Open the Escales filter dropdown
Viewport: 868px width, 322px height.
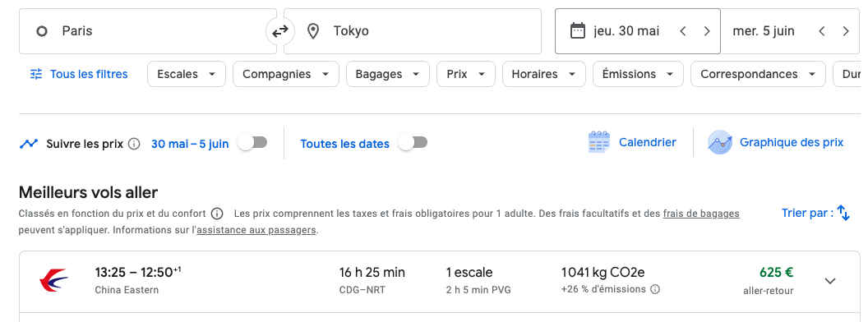point(187,74)
